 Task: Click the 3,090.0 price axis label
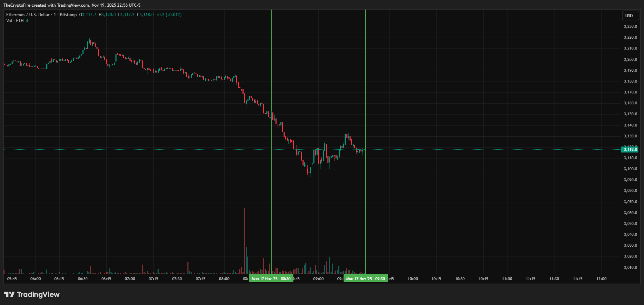[631, 180]
